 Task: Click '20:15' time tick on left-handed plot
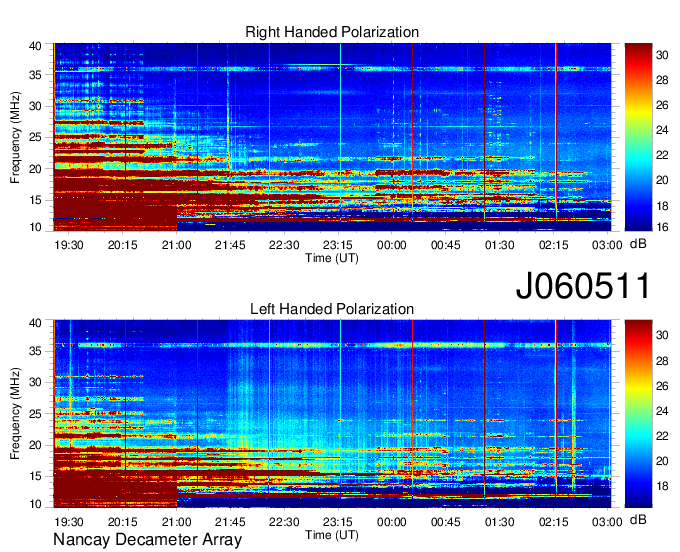pos(123,522)
